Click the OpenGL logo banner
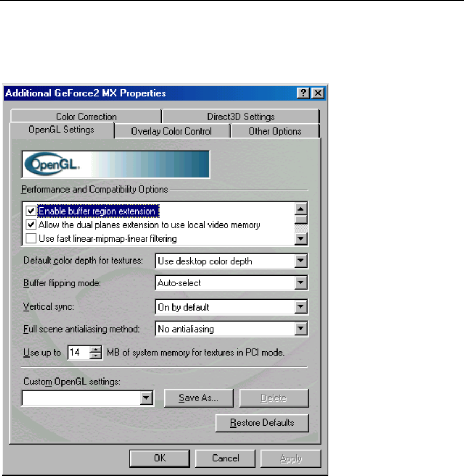This screenshot has height=476, width=464. (x=115, y=164)
